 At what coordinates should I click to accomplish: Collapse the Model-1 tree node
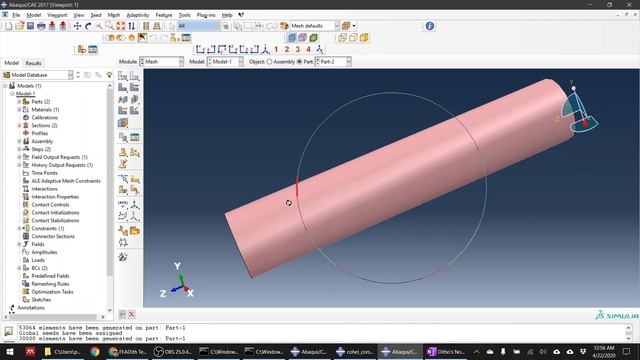point(12,93)
